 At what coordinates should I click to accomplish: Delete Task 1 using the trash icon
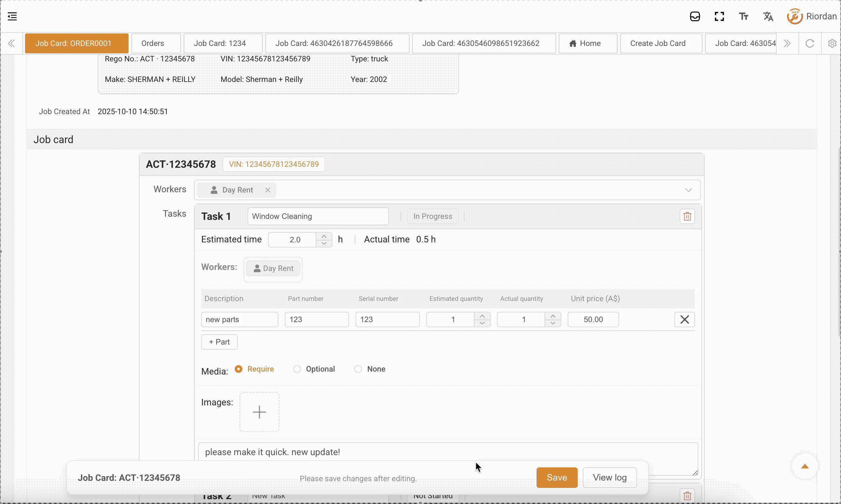687,216
